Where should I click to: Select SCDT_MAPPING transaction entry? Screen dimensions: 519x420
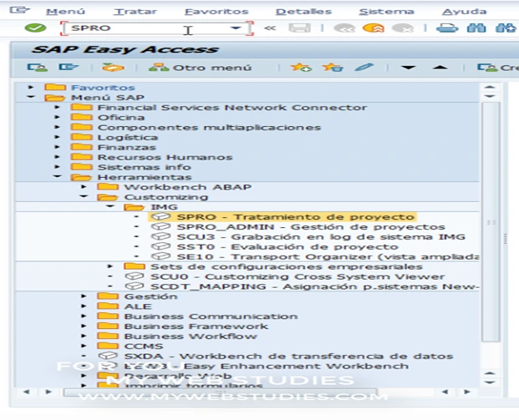point(314,286)
